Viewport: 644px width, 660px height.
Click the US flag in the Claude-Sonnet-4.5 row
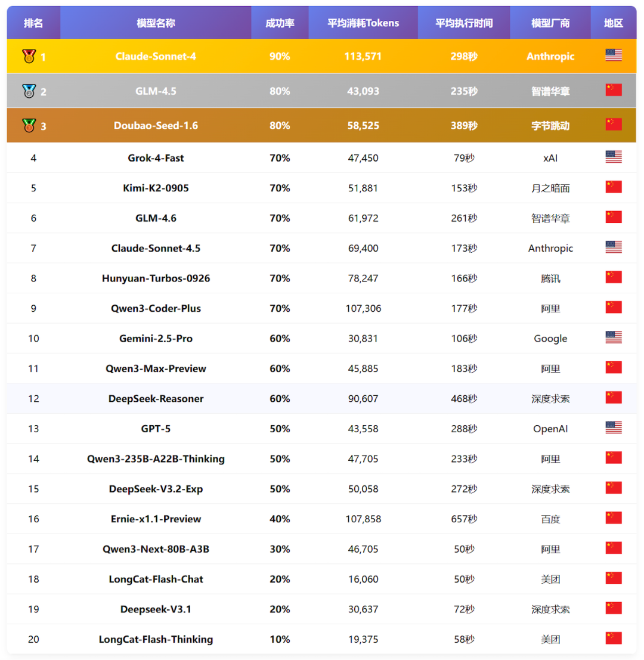click(x=613, y=247)
